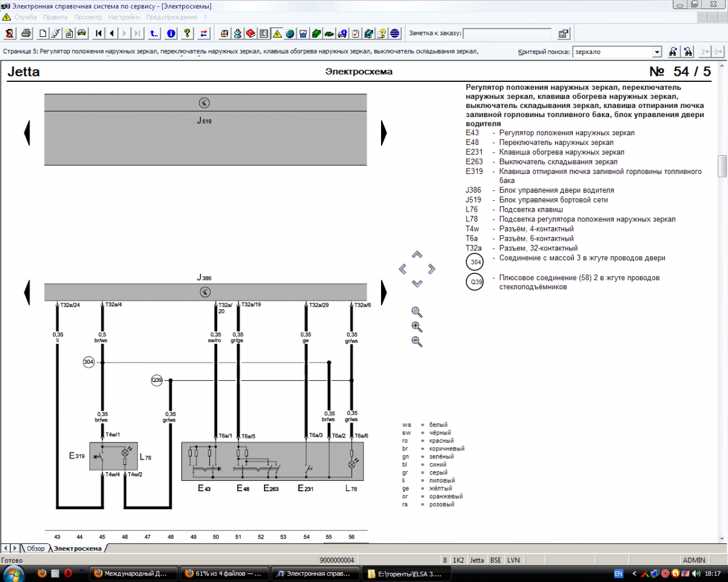Click the order note properties button icon
This screenshot has height=582, width=728.
pyautogui.click(x=564, y=33)
